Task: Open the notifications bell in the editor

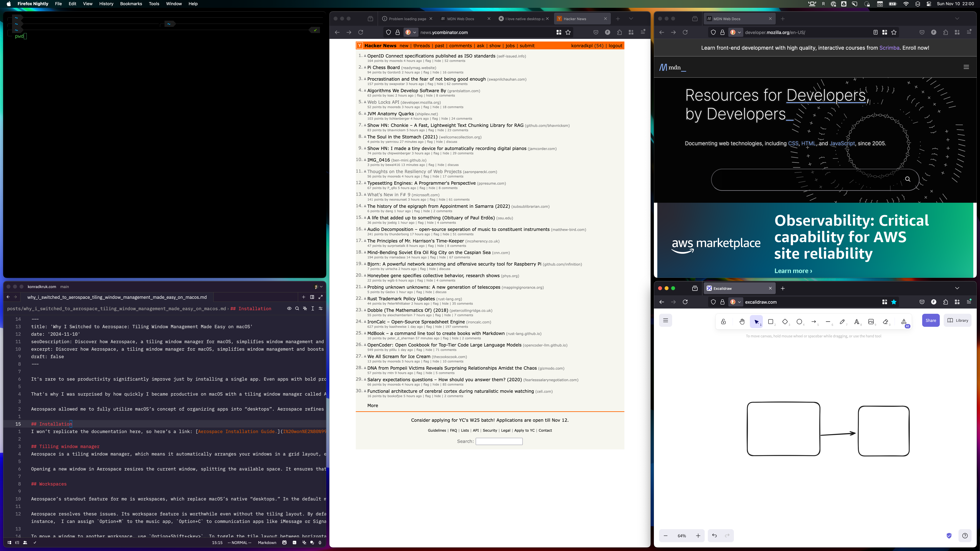Action: pyautogui.click(x=320, y=543)
